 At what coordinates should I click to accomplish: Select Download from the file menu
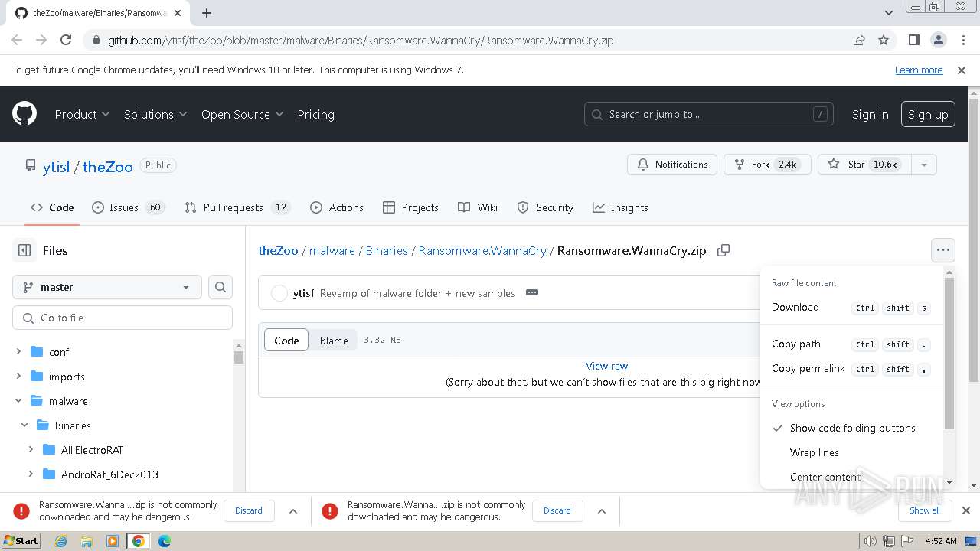pyautogui.click(x=851, y=307)
